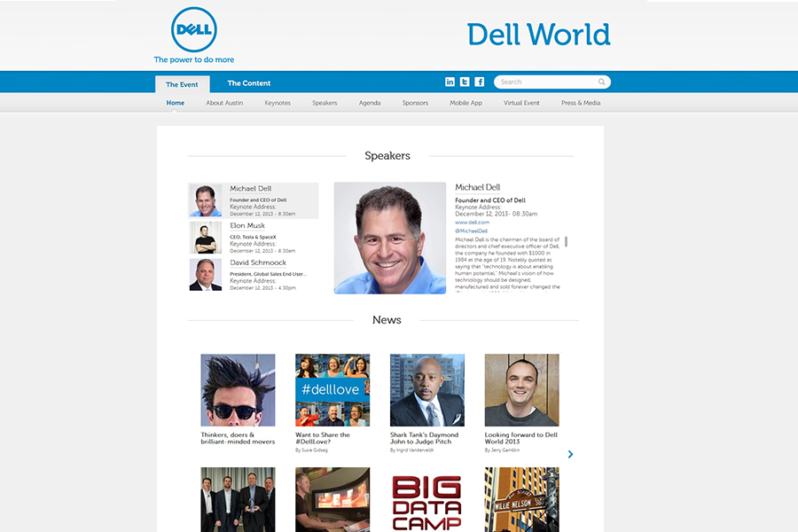Open the Agenda menu item
This screenshot has width=798, height=532.
pyautogui.click(x=370, y=103)
